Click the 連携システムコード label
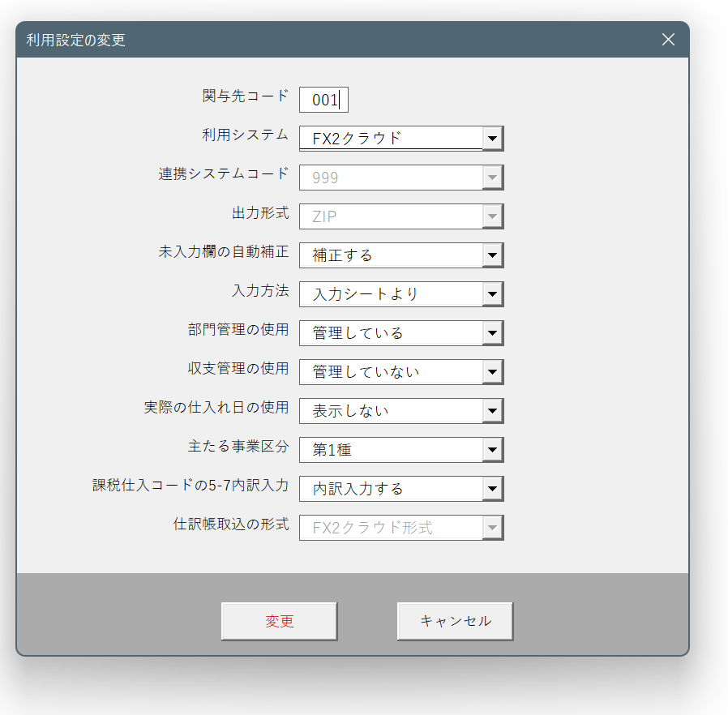The width and height of the screenshot is (728, 715). (224, 173)
